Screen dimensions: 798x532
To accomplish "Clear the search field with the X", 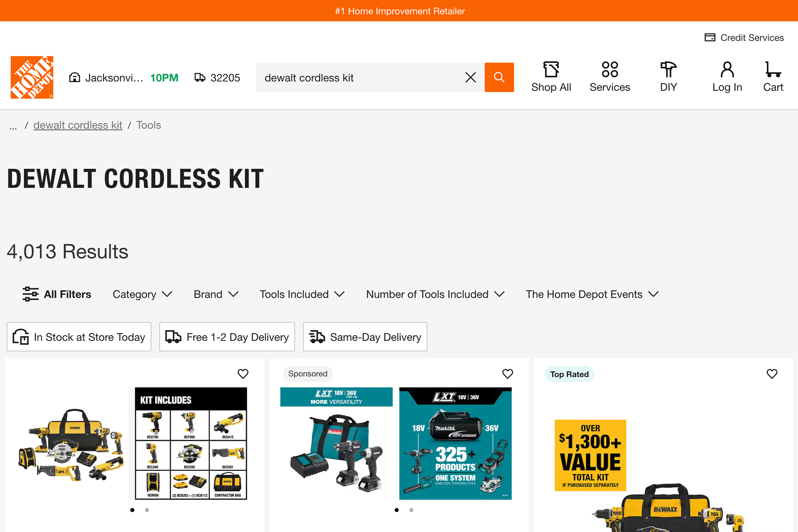I will pos(470,77).
